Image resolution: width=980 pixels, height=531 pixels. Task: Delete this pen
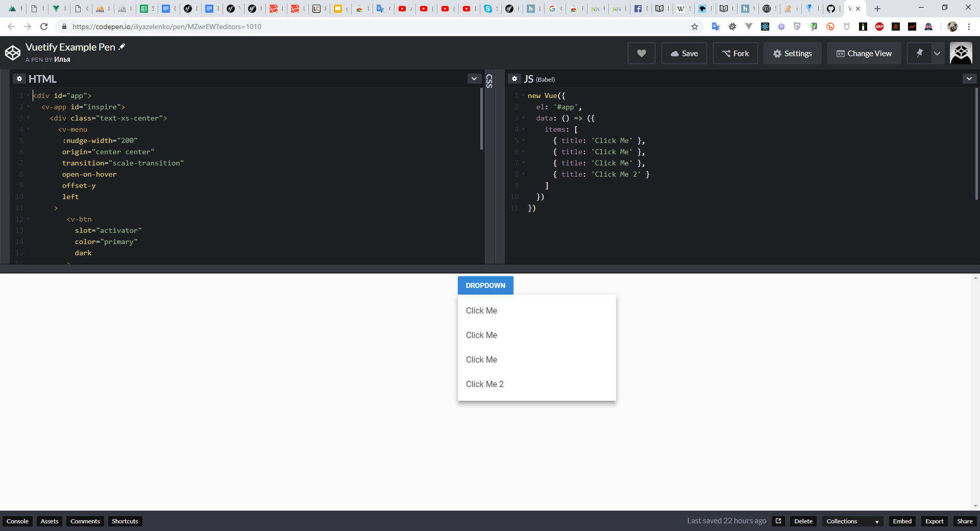coord(803,521)
